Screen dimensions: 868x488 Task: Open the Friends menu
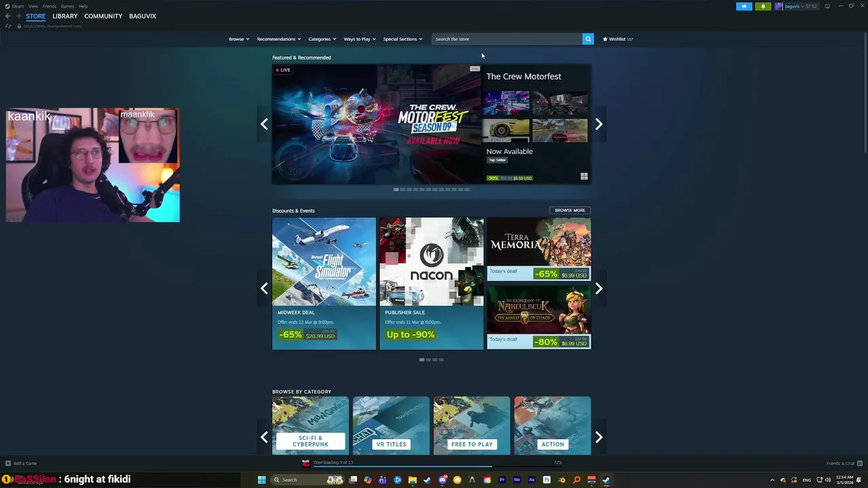49,6
